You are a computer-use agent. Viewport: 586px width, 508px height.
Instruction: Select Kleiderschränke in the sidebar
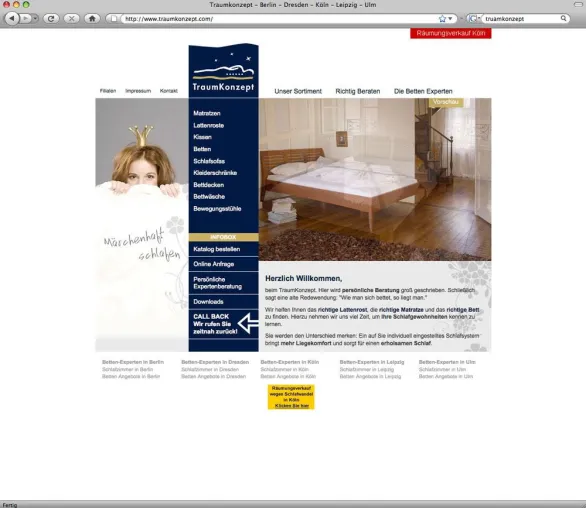[215, 173]
